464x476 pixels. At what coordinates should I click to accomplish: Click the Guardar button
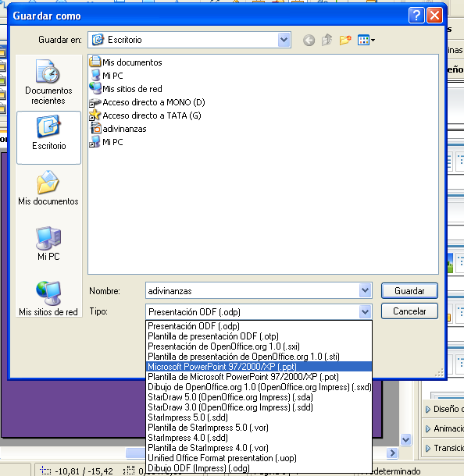click(409, 291)
